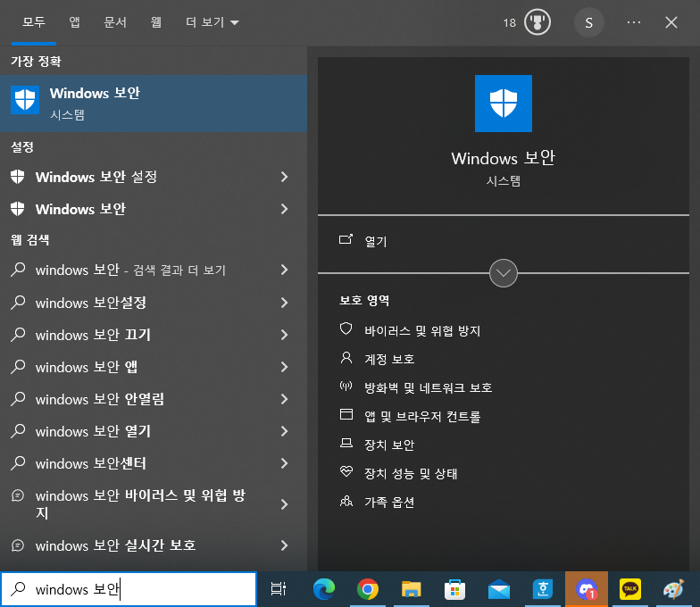Open the Windows 보안 best match result
Viewport: 700px width, 607px height.
(x=154, y=104)
